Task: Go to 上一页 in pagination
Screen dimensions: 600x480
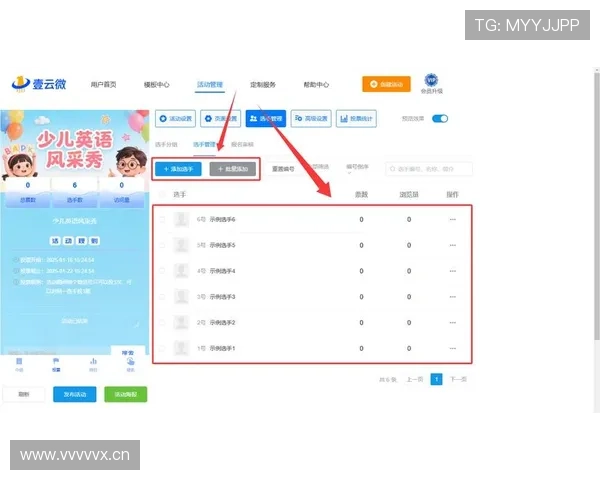Action: tap(414, 379)
